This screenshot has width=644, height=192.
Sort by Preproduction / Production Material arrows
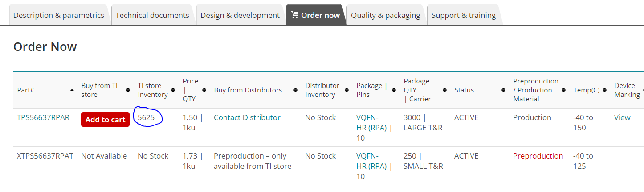(x=564, y=90)
